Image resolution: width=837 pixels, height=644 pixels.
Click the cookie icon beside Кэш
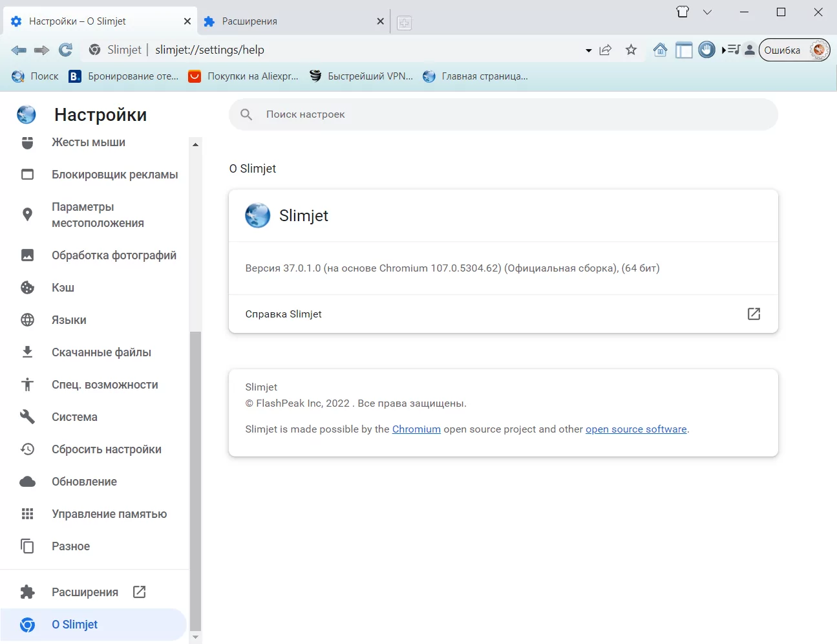(27, 288)
